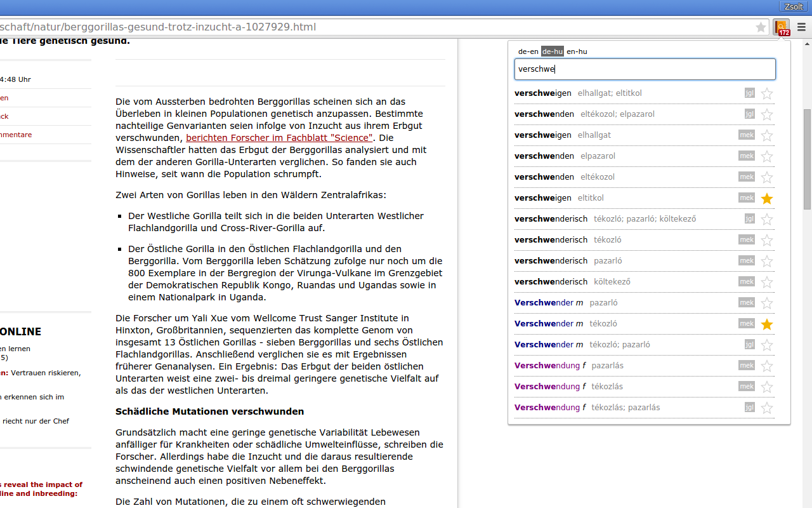Click jgl badge on Verschwender tékozló; pazarló row

pyautogui.click(x=750, y=345)
